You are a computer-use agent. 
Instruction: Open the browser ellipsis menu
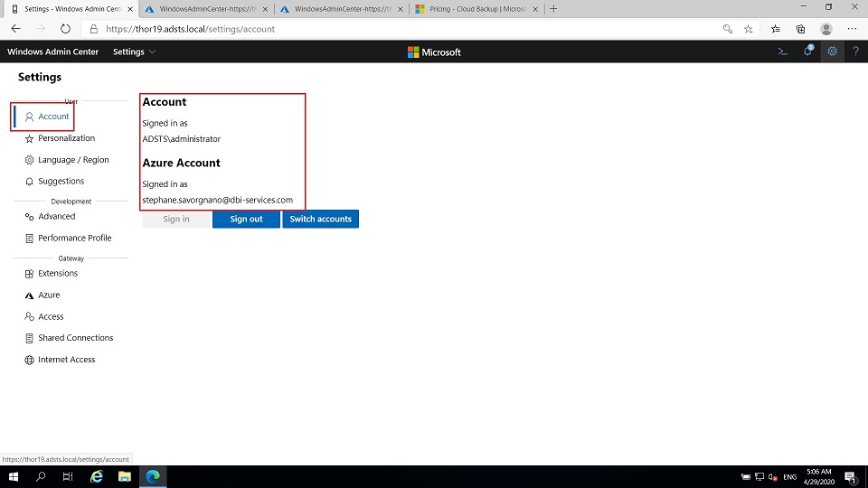tap(852, 29)
